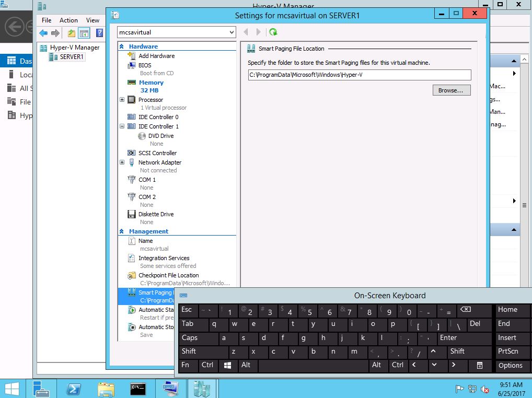Viewport: 532px width, 398px height.
Task: Open Memory settings for the VM
Action: point(151,83)
